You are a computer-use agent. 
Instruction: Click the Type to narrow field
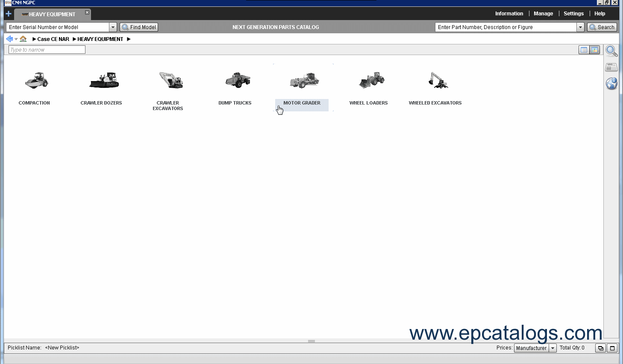pos(47,50)
